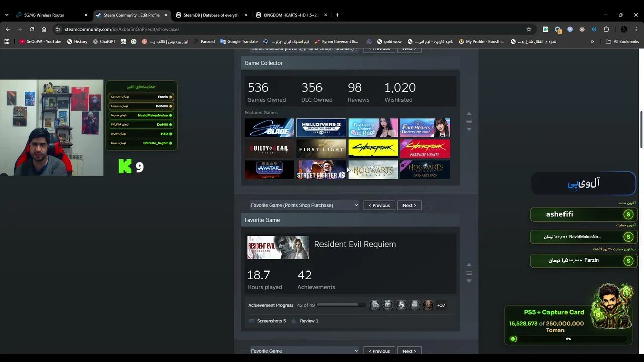Select the Guilty Gear featured game
Screen dimensions: 644x362
click(269, 149)
